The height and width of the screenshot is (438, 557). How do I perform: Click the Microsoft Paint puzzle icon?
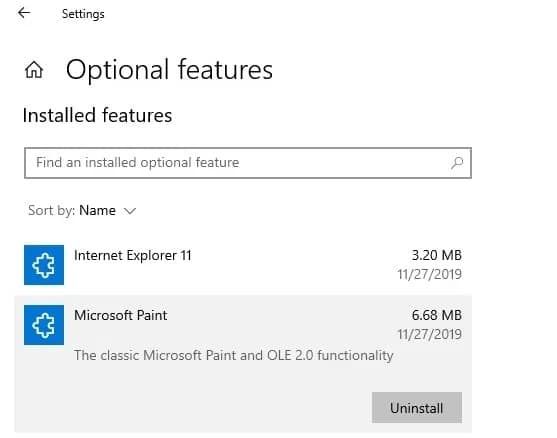pyautogui.click(x=44, y=325)
